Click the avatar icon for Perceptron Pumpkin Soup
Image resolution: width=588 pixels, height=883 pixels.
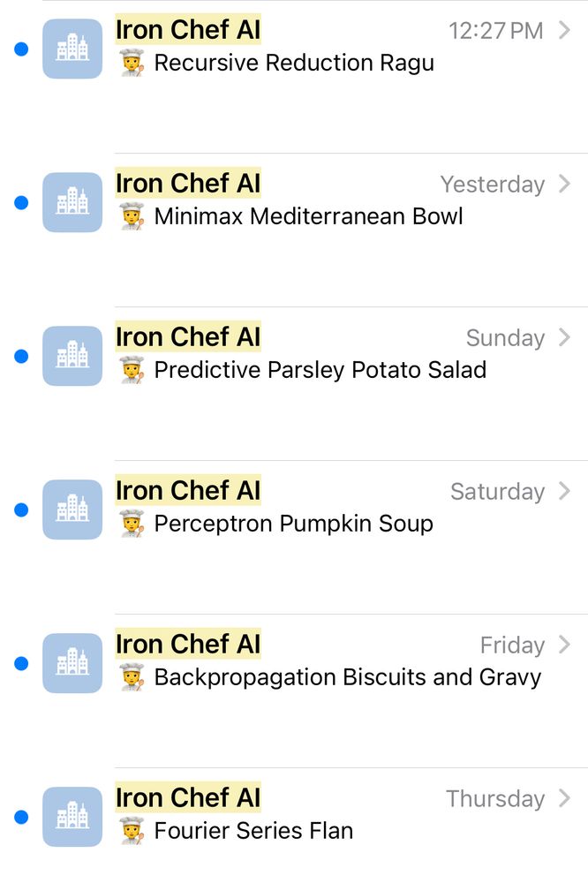(x=72, y=509)
